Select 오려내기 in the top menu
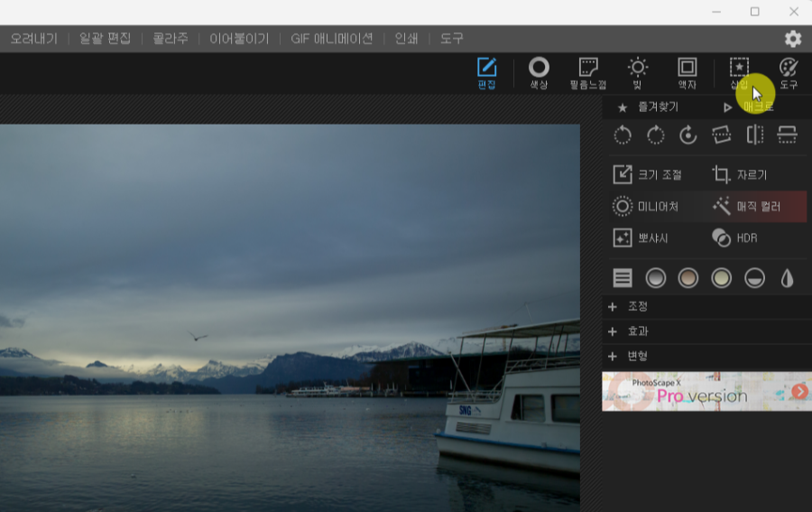The width and height of the screenshot is (812, 512). [33, 39]
